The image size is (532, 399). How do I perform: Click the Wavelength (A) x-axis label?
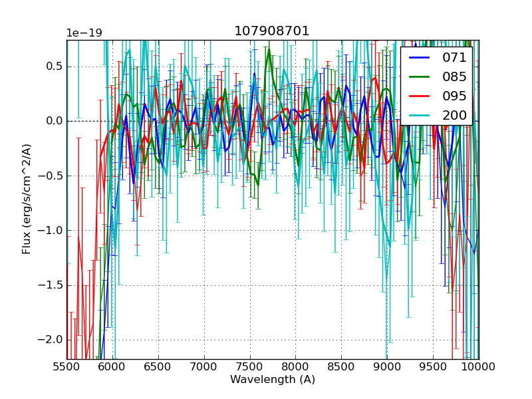[273, 380]
